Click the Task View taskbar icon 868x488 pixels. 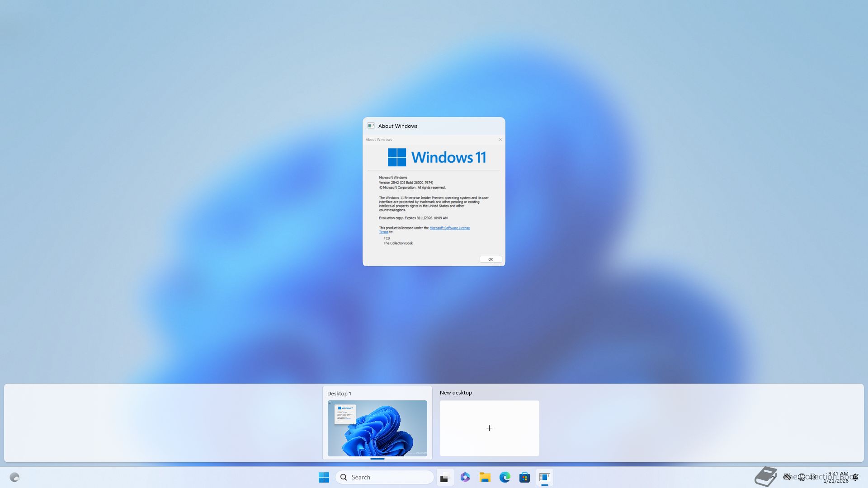(x=445, y=477)
